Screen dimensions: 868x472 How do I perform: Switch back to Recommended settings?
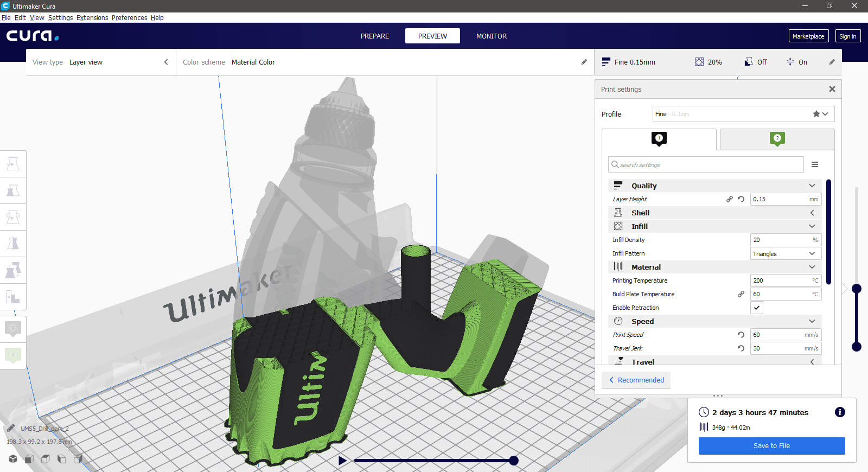point(636,380)
